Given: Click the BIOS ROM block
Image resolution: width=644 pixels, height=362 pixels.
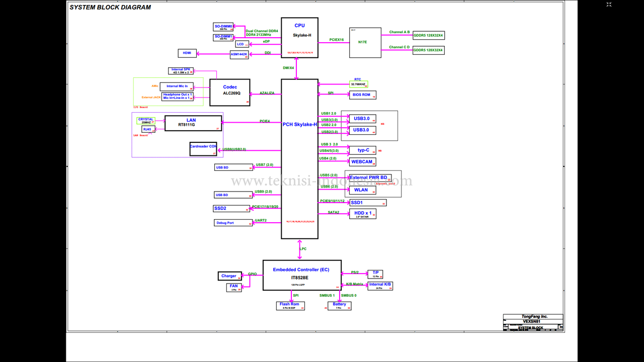Looking at the screenshot, I should 363,95.
